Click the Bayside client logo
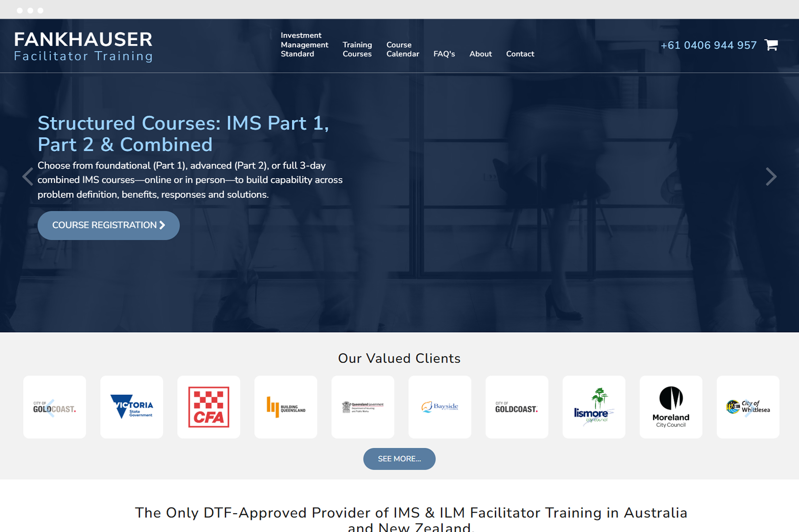The image size is (799, 532). pyautogui.click(x=439, y=407)
